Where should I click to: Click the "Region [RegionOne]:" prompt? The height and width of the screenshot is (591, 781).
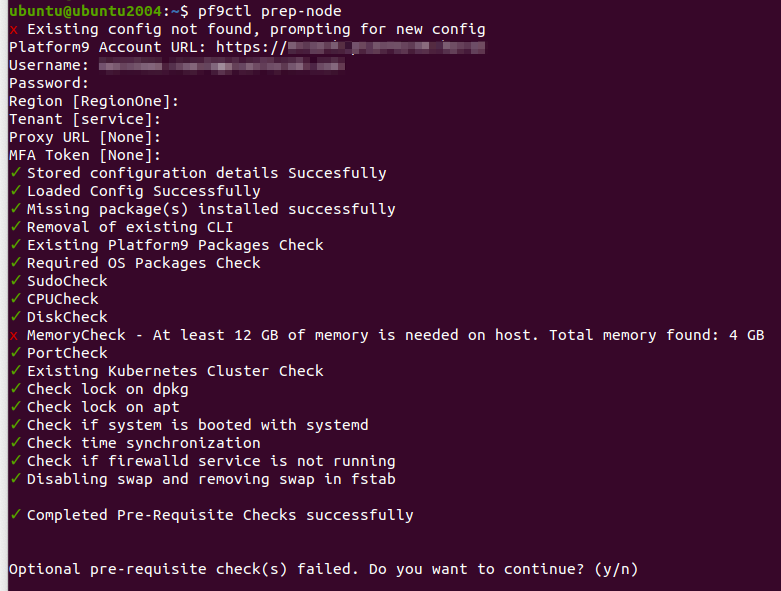(94, 101)
